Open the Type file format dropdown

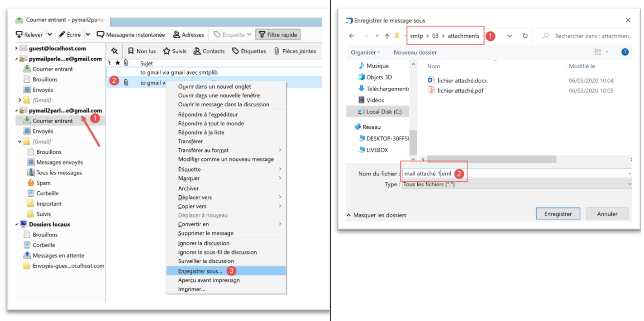coord(516,184)
